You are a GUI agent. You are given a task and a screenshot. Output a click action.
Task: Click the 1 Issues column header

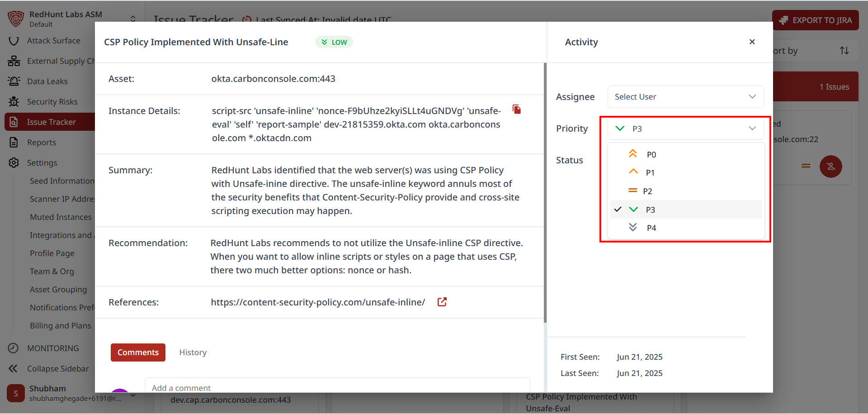(x=816, y=86)
